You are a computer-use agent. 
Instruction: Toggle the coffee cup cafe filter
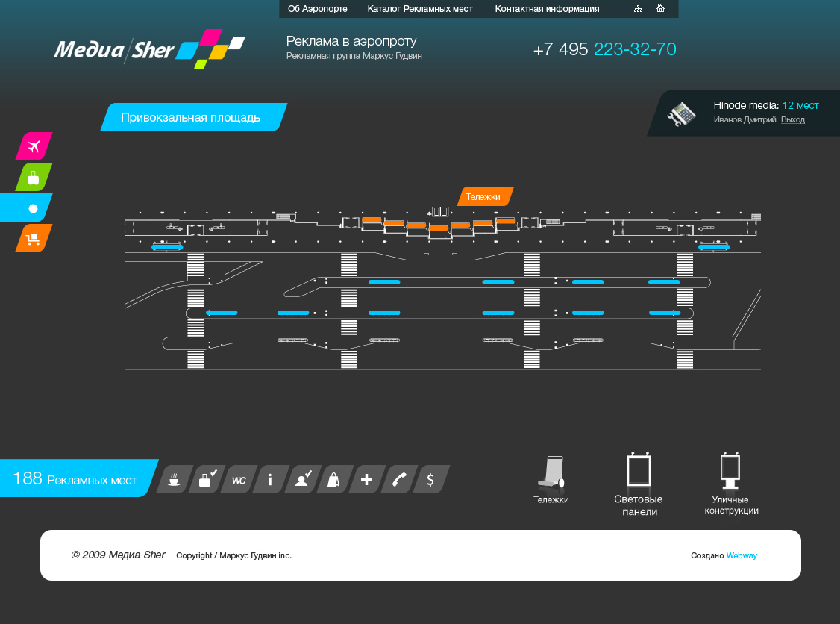[x=175, y=479]
